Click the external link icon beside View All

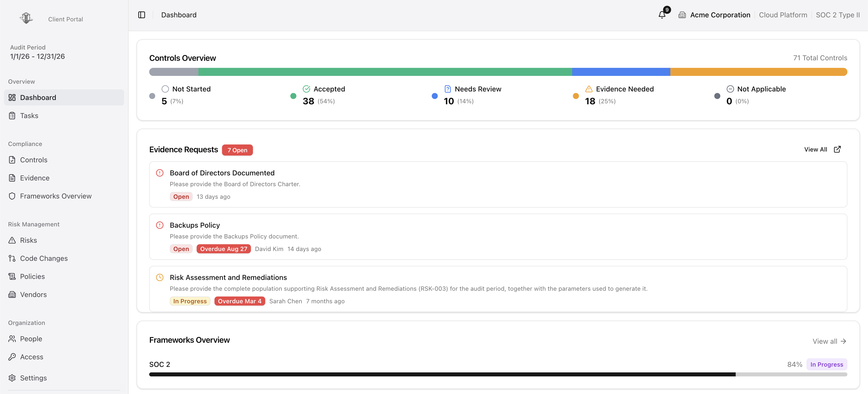(837, 149)
